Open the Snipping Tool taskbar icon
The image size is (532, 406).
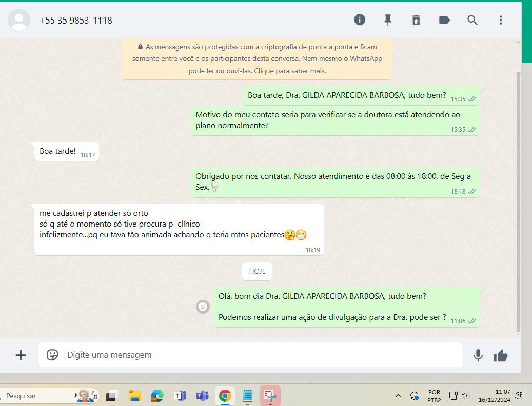270,396
